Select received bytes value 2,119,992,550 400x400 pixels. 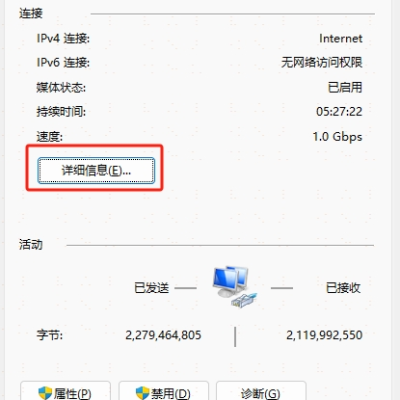324,335
